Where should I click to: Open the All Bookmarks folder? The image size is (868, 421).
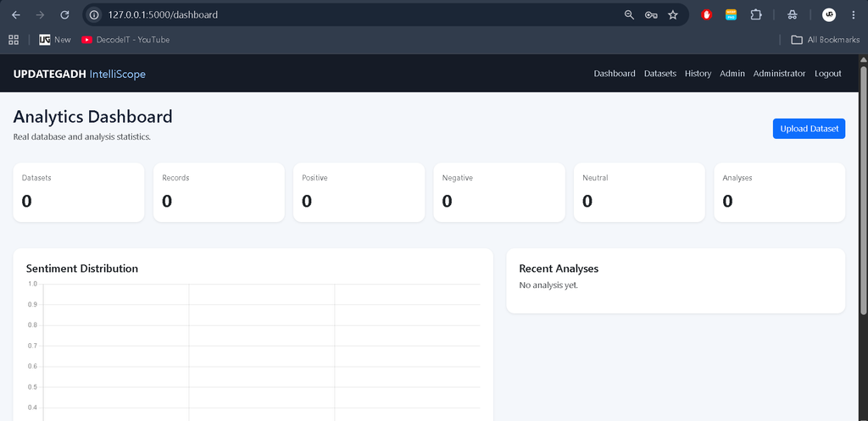click(826, 40)
